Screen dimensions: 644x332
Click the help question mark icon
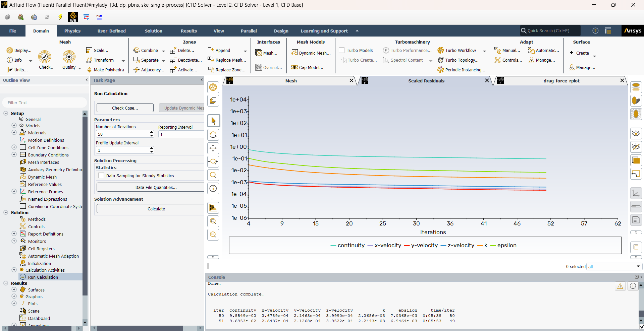tap(595, 31)
